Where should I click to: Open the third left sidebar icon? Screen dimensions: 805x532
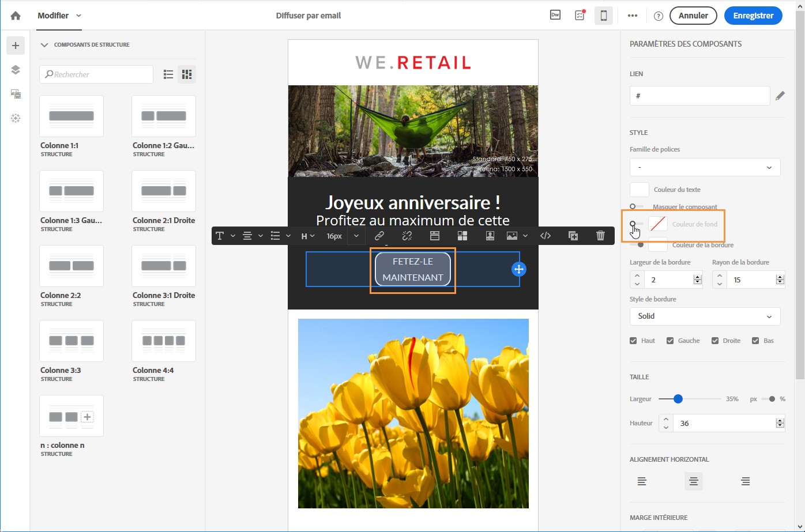16,94
